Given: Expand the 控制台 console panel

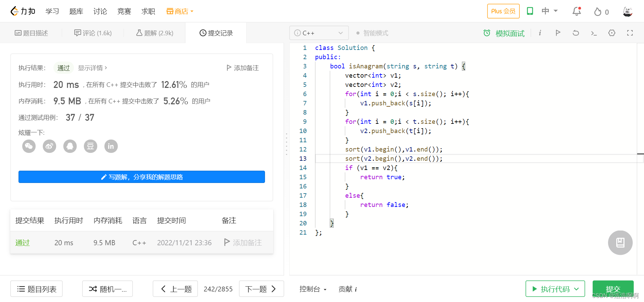Looking at the screenshot, I should 313,289.
